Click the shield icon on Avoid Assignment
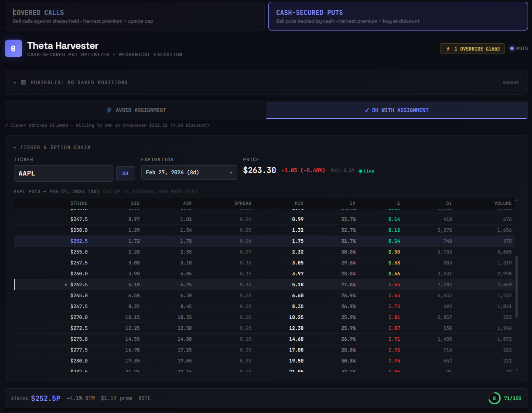Screen dimensions: 532x413 109,110
